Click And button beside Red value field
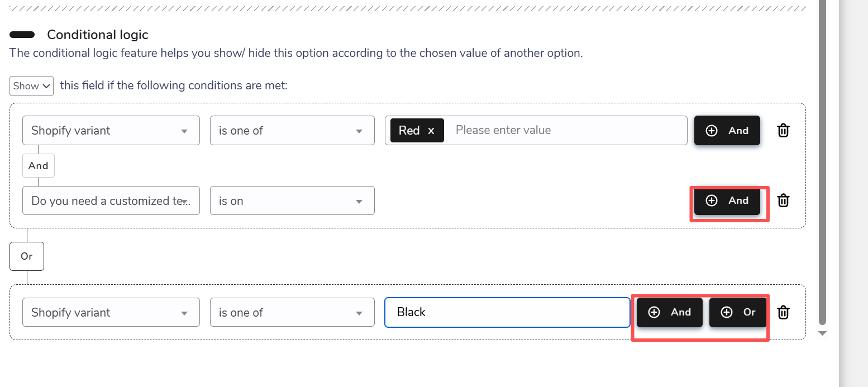 pos(727,131)
